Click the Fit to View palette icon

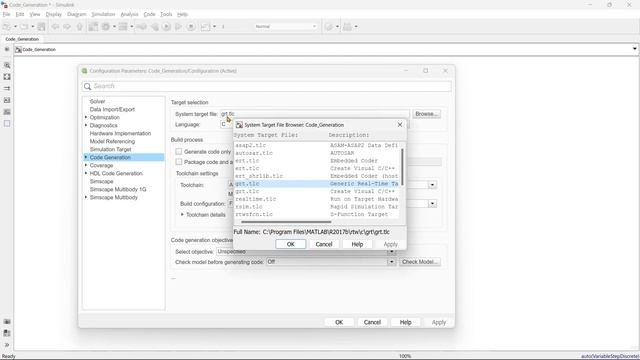pyautogui.click(x=7, y=77)
